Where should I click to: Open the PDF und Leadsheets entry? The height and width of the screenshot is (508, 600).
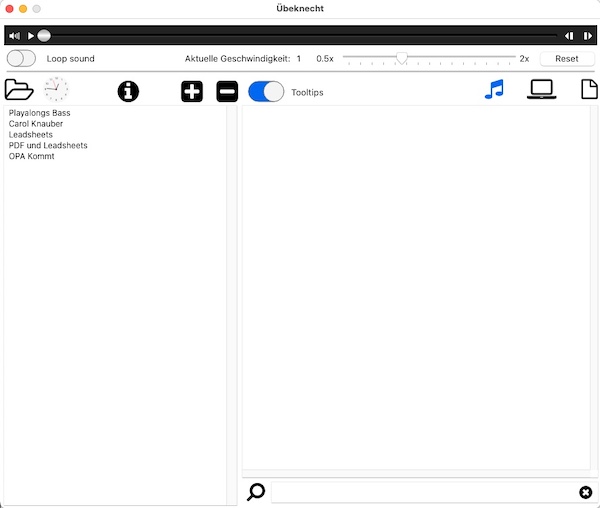(x=48, y=146)
